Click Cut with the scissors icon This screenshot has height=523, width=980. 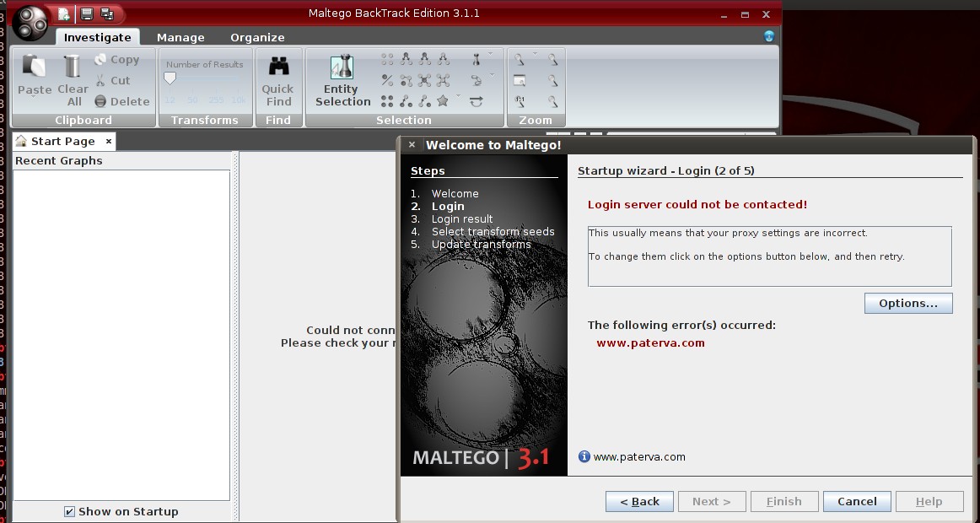(x=113, y=80)
